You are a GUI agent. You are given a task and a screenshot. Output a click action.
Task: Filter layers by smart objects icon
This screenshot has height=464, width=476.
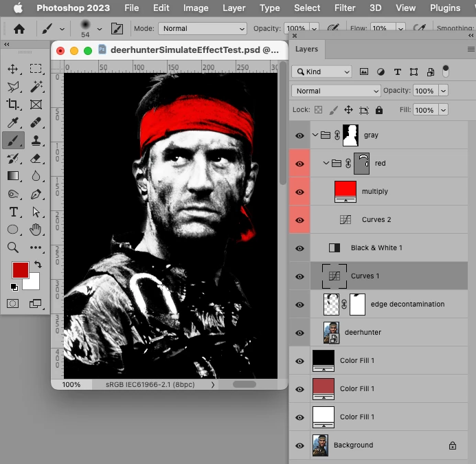click(431, 71)
